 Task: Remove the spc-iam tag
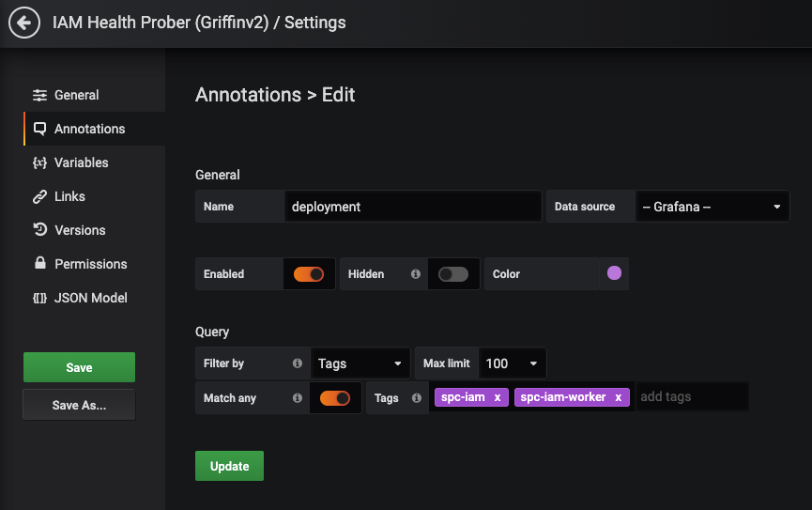click(498, 397)
